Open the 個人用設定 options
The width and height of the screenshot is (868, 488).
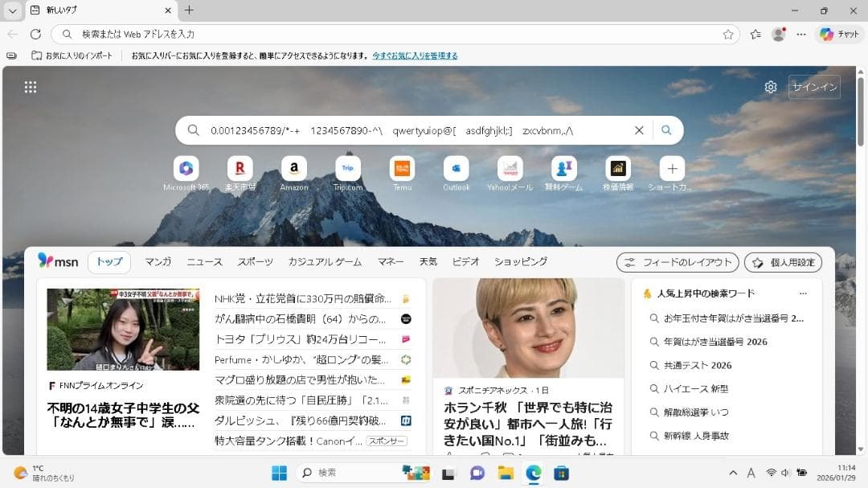(783, 261)
